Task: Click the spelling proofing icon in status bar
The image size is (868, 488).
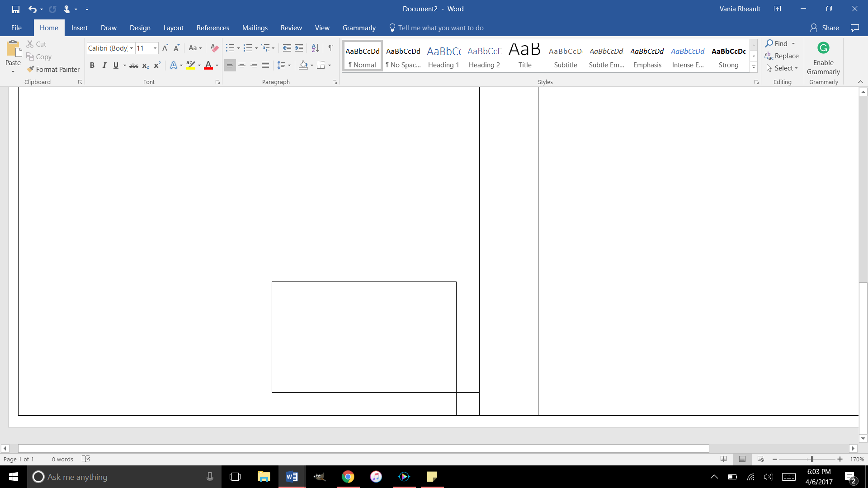Action: [x=86, y=459]
